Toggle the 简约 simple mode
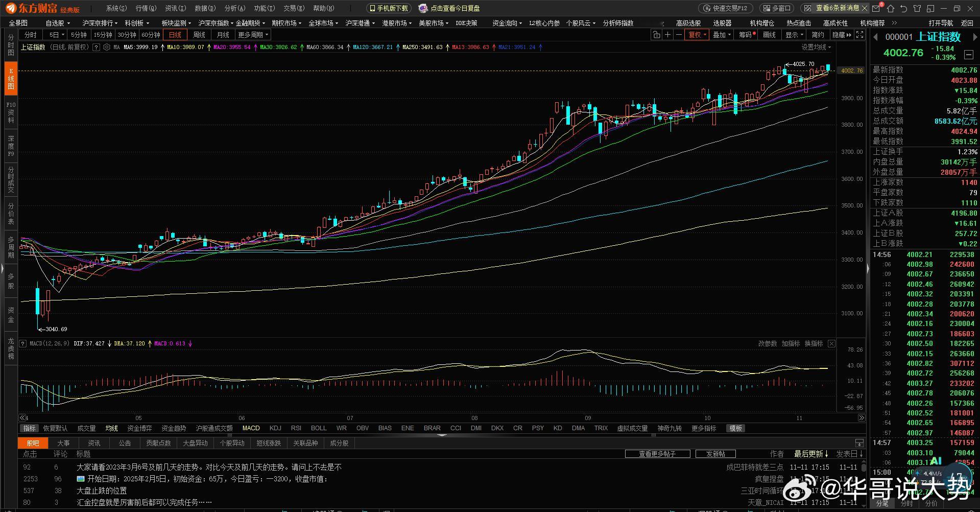The width and height of the screenshot is (980, 512). [818, 35]
